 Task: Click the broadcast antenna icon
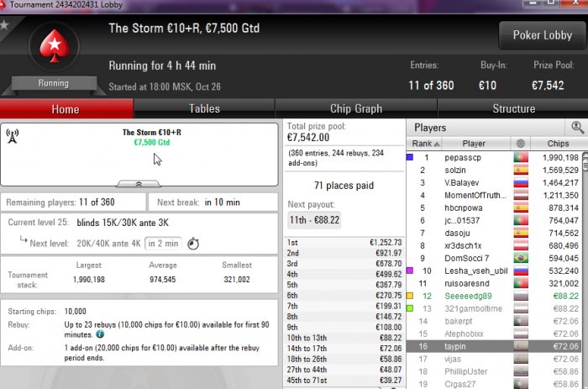tap(13, 136)
